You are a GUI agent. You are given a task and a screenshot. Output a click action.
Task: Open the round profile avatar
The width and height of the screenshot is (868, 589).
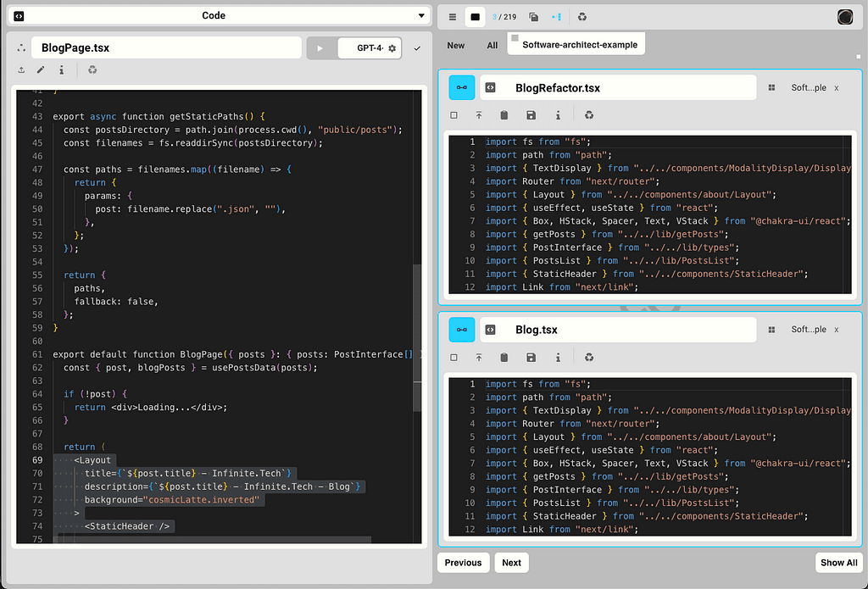pyautogui.click(x=845, y=17)
